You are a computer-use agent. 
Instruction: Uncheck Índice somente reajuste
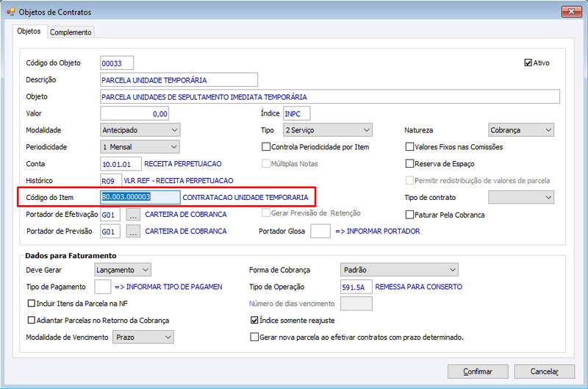point(254,320)
